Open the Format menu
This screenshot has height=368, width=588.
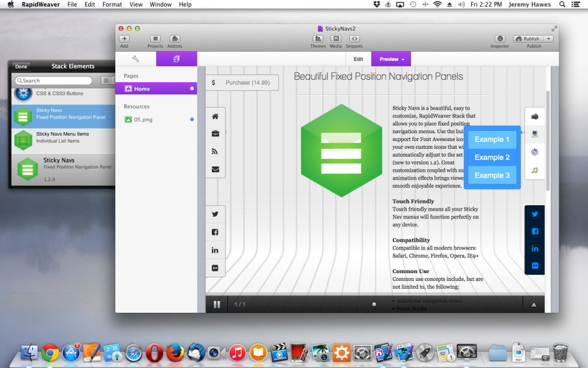(112, 4)
